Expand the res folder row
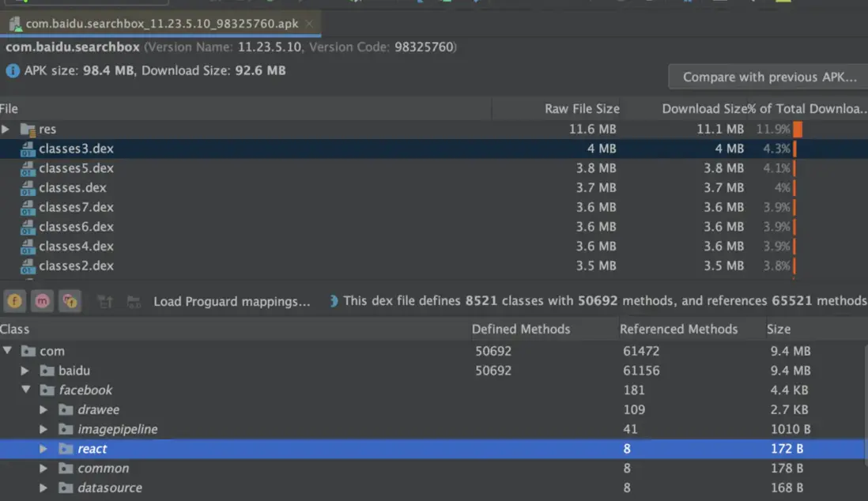The width and height of the screenshot is (868, 501). click(6, 129)
